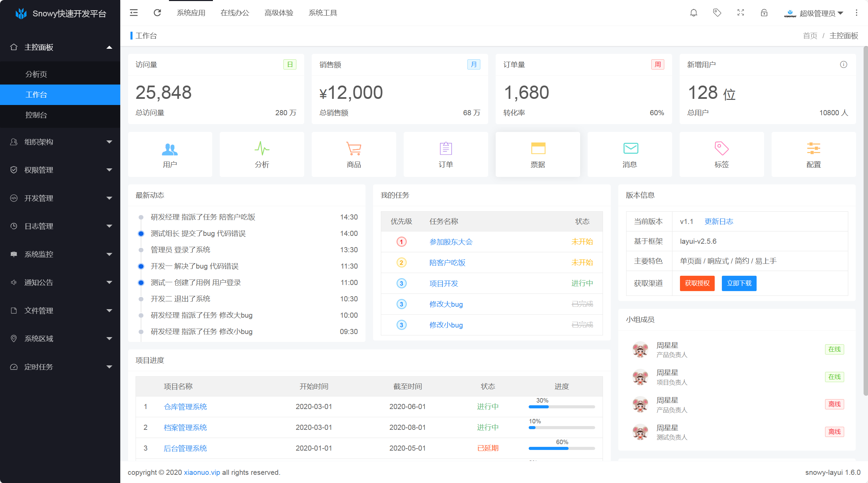Open notifications bell icon

coord(694,13)
